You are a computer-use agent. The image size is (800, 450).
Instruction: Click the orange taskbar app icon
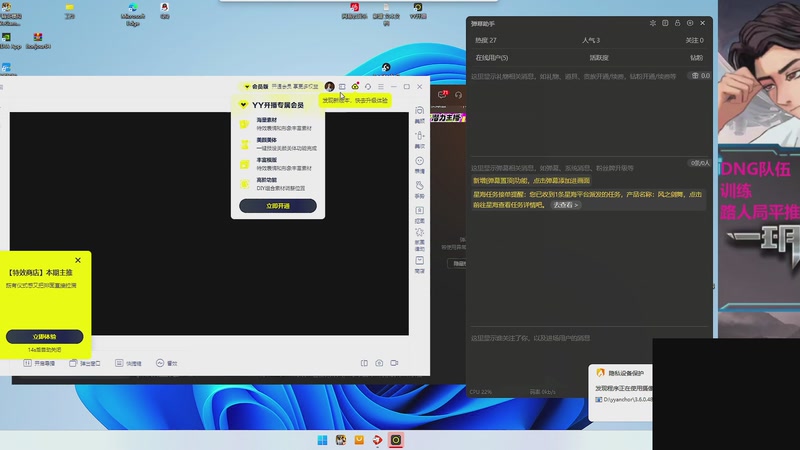(359, 440)
